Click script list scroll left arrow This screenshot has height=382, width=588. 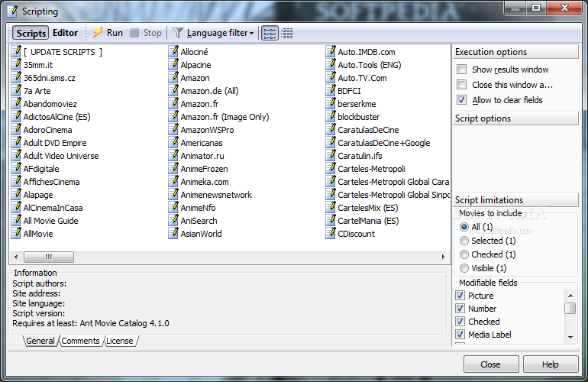(x=16, y=257)
